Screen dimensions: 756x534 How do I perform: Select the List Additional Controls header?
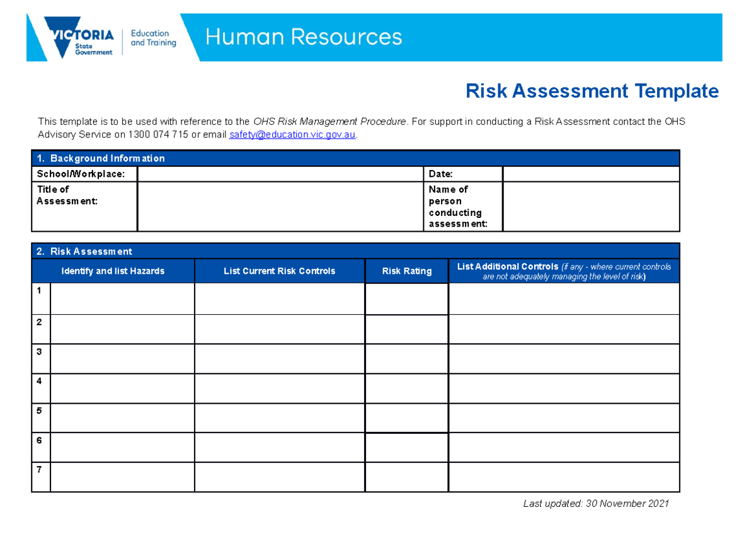(x=563, y=271)
